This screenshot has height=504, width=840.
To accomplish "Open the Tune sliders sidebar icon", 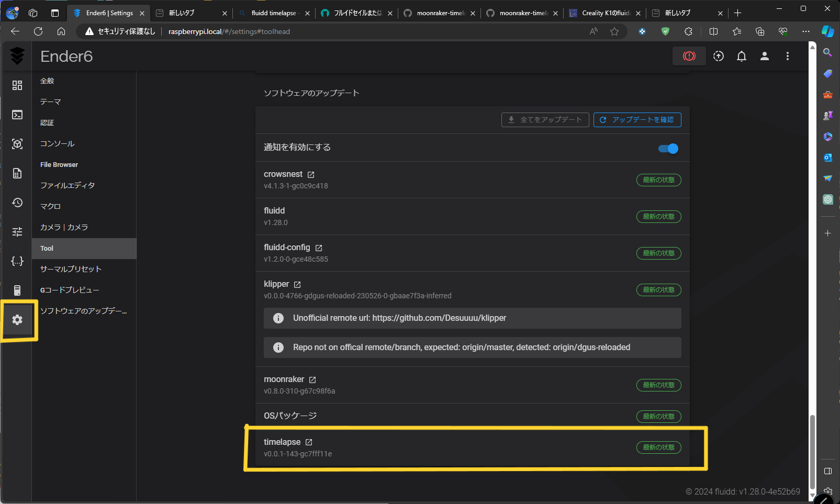I will pyautogui.click(x=17, y=231).
